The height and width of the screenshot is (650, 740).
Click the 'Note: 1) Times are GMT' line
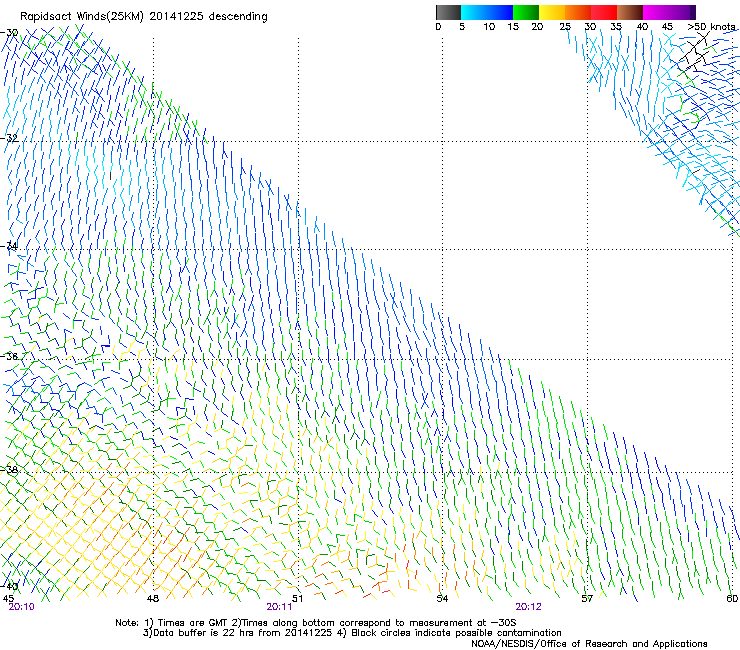(x=316, y=623)
